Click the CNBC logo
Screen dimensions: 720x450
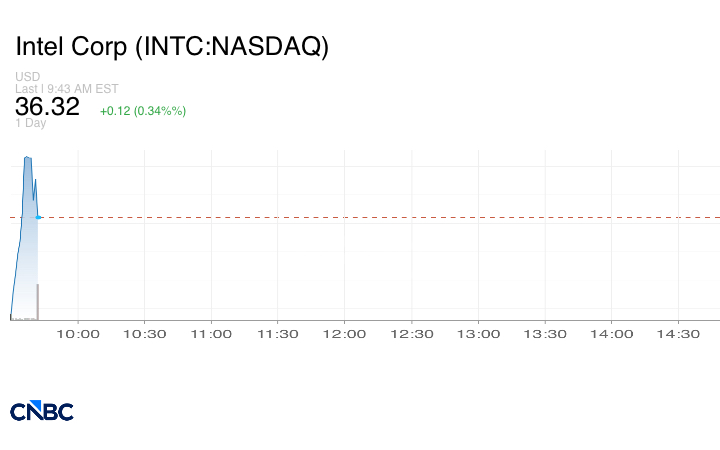click(x=42, y=411)
